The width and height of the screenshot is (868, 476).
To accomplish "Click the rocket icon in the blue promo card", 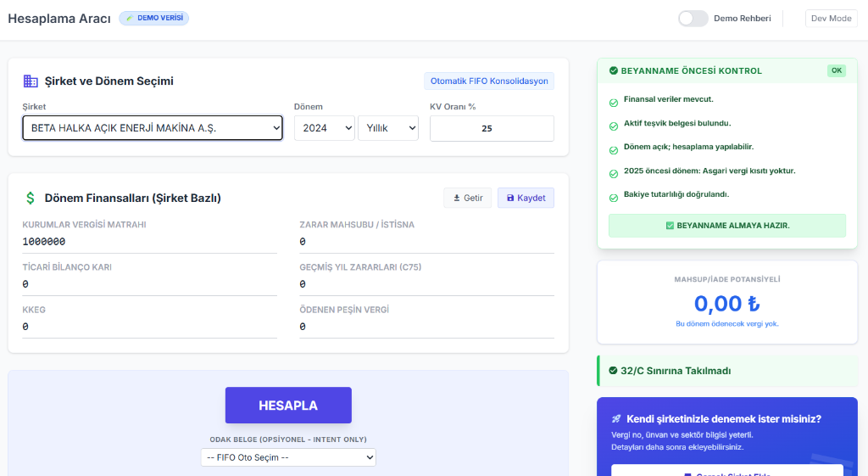I will (x=615, y=419).
